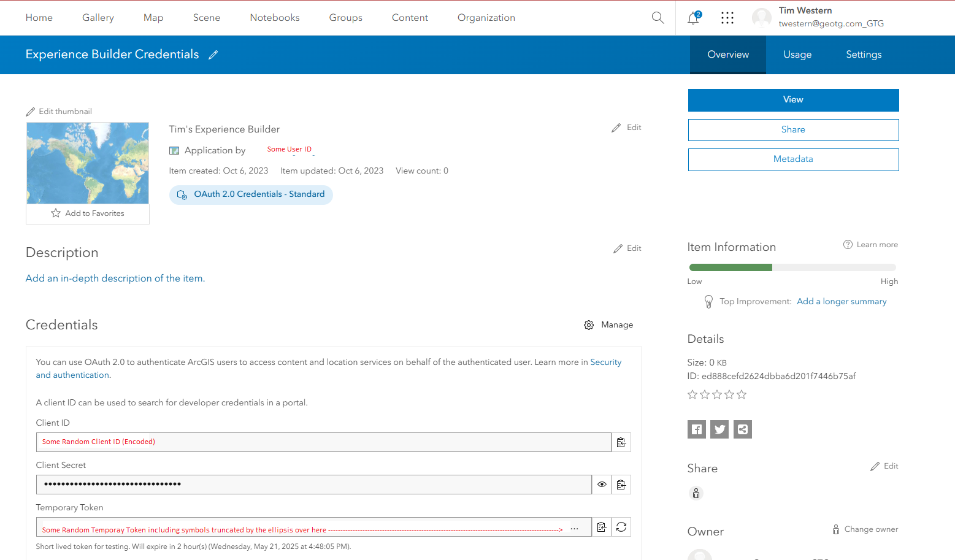Reveal the hidden Client Secret value
The height and width of the screenshot is (560, 955).
coord(601,484)
